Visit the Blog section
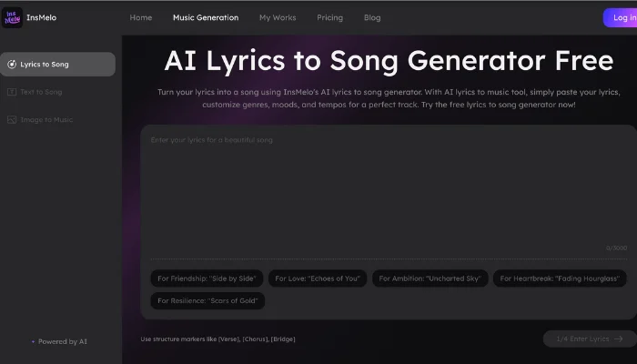 coord(372,17)
